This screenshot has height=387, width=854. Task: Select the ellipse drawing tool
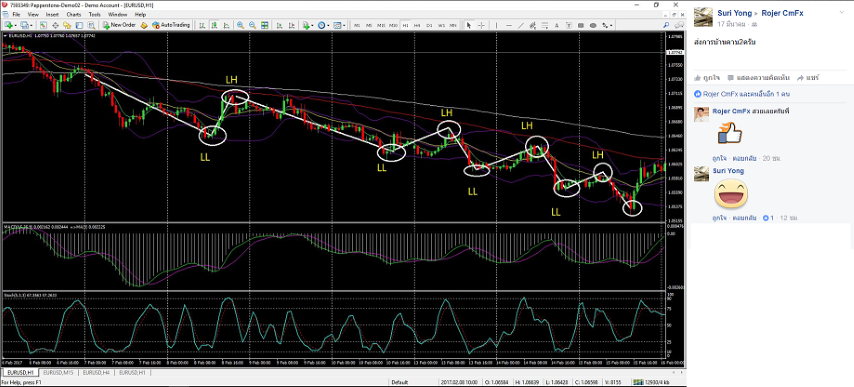coord(593,25)
